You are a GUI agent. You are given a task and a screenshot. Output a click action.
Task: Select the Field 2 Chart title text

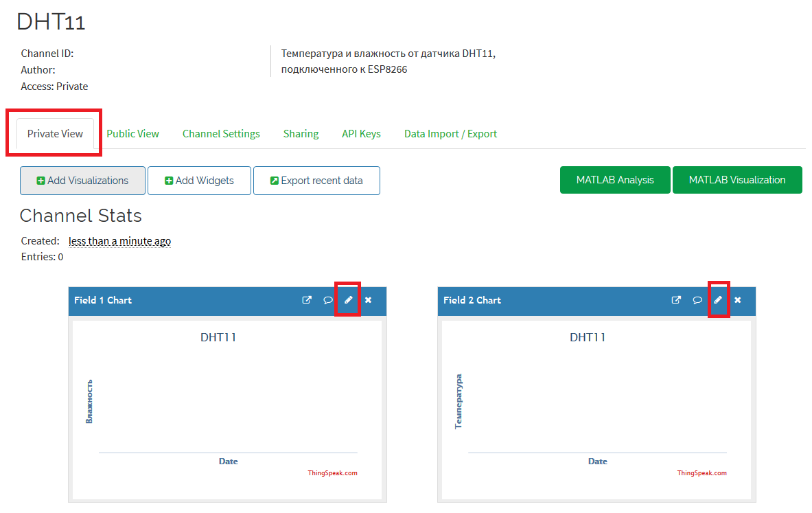click(x=472, y=300)
